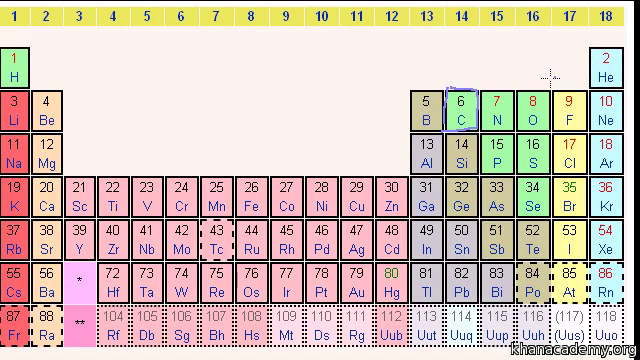Click the Ununbium (Uub) cell

tap(392, 326)
